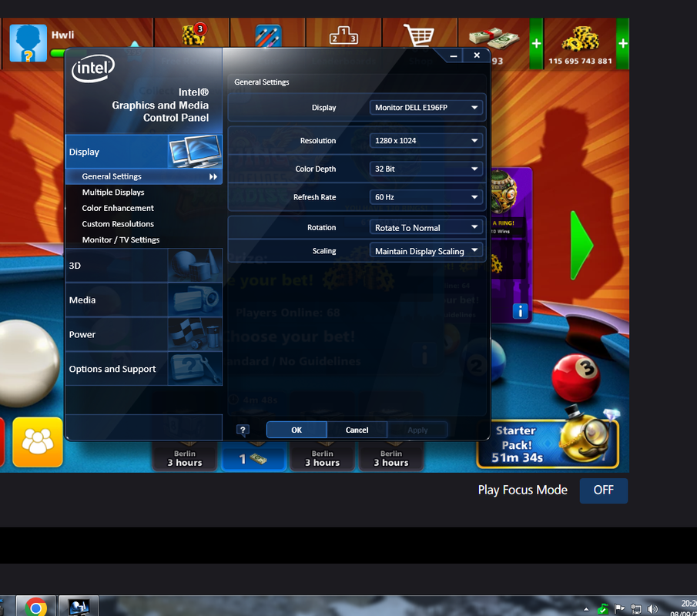
Task: Open the leaderboard podium icon
Action: coord(343,35)
